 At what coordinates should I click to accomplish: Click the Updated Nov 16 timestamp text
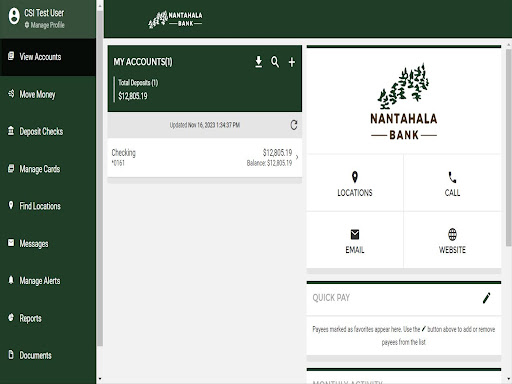pyautogui.click(x=205, y=125)
